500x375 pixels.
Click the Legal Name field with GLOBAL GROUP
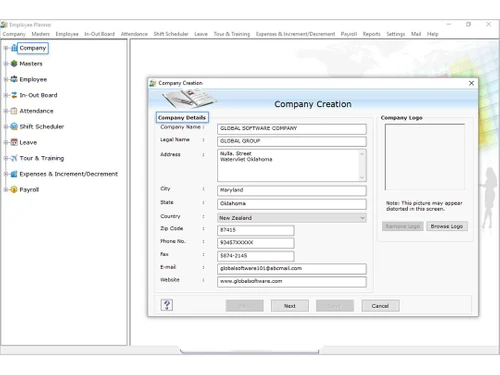point(292,141)
